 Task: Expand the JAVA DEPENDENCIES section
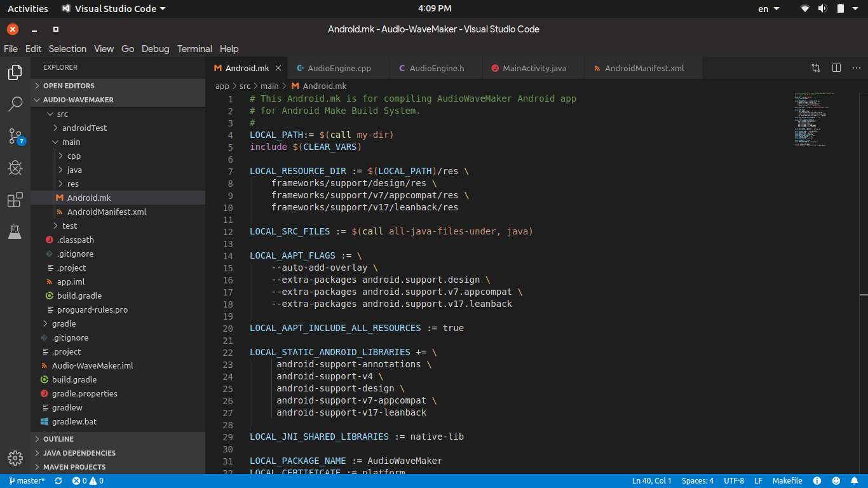[118, 453]
